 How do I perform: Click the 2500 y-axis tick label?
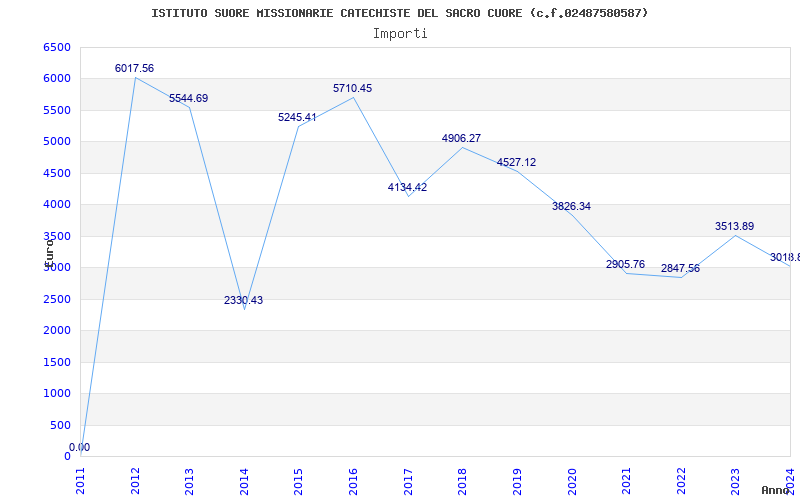57,299
